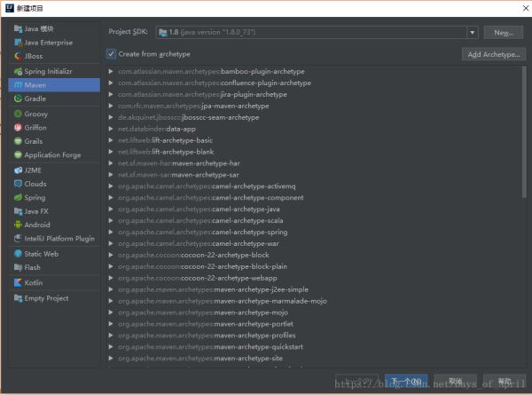
Task: Click the Application Forge icon
Action: tap(18, 154)
